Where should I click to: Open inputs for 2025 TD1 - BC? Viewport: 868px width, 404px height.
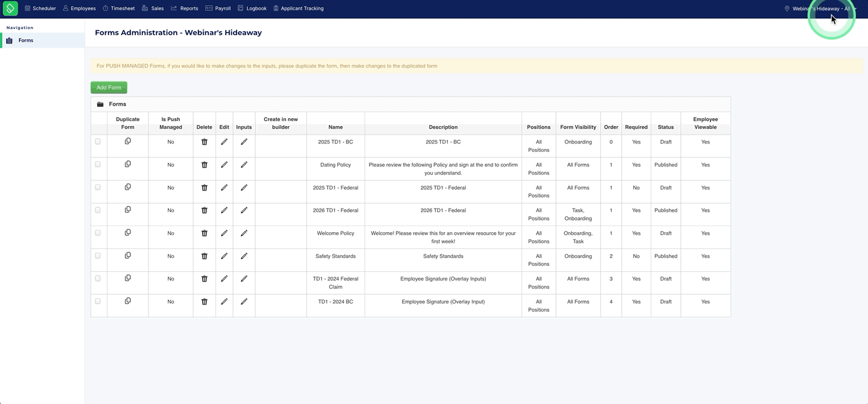[x=244, y=142]
